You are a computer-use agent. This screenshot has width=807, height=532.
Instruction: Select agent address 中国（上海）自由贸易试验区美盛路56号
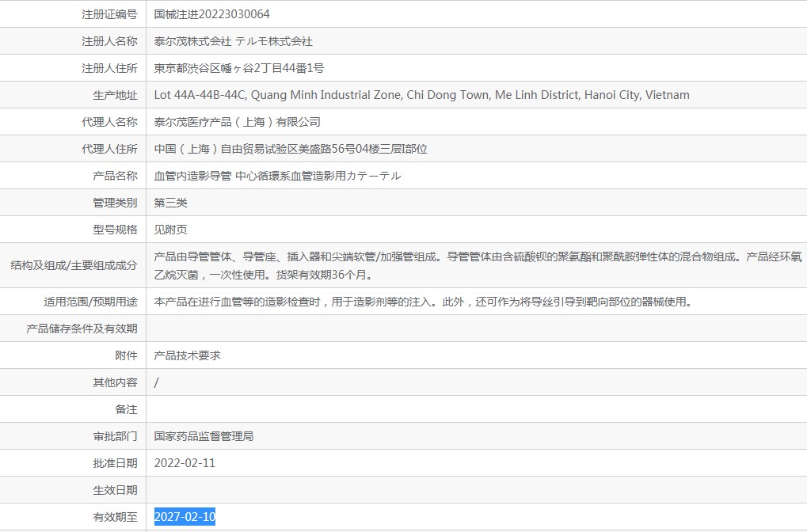291,149
